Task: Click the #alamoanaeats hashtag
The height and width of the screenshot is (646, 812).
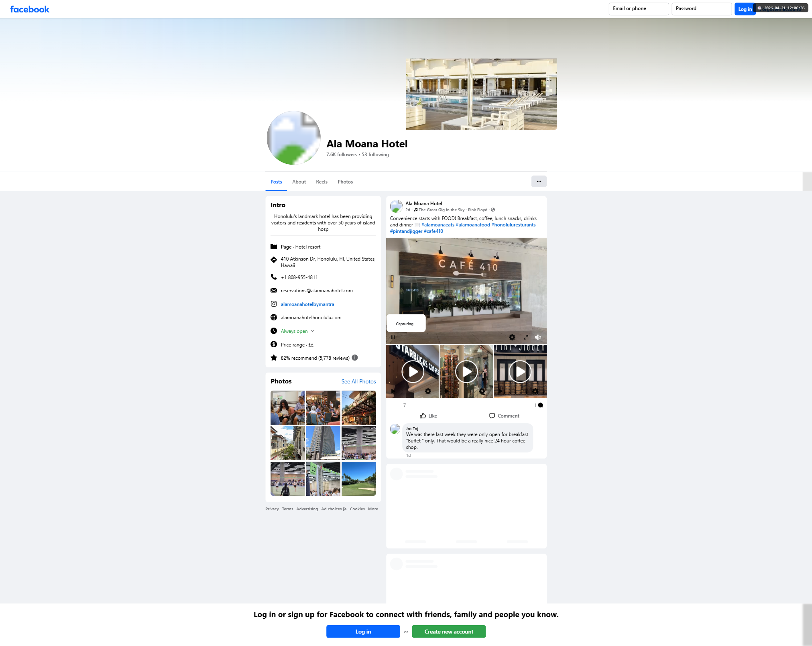Action: click(x=438, y=225)
